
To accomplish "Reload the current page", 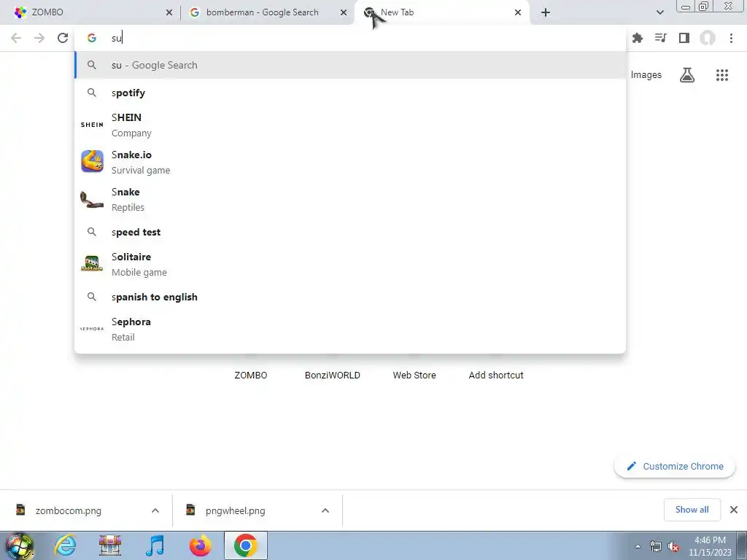I will (63, 38).
